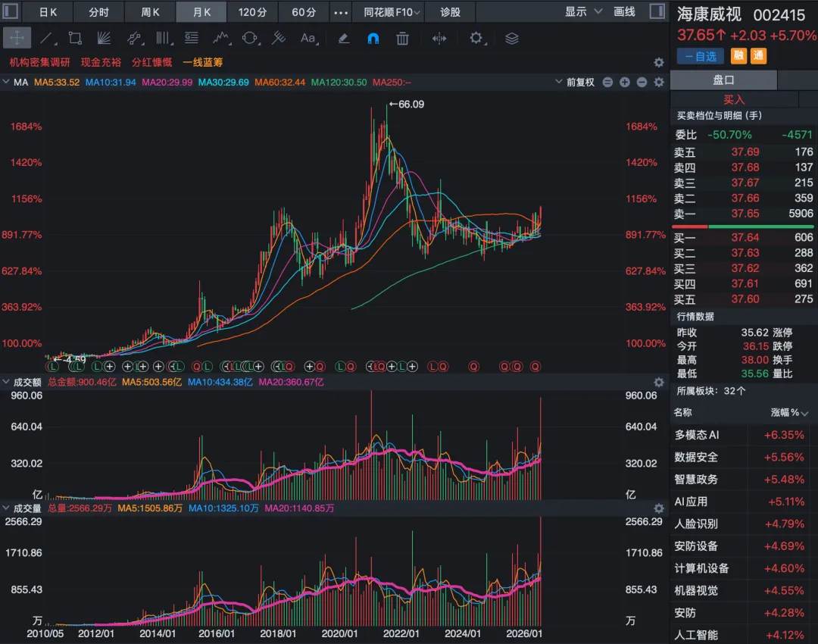Remove stock via 自选 button
Viewport: 818px width, 644px height.
tap(701, 56)
